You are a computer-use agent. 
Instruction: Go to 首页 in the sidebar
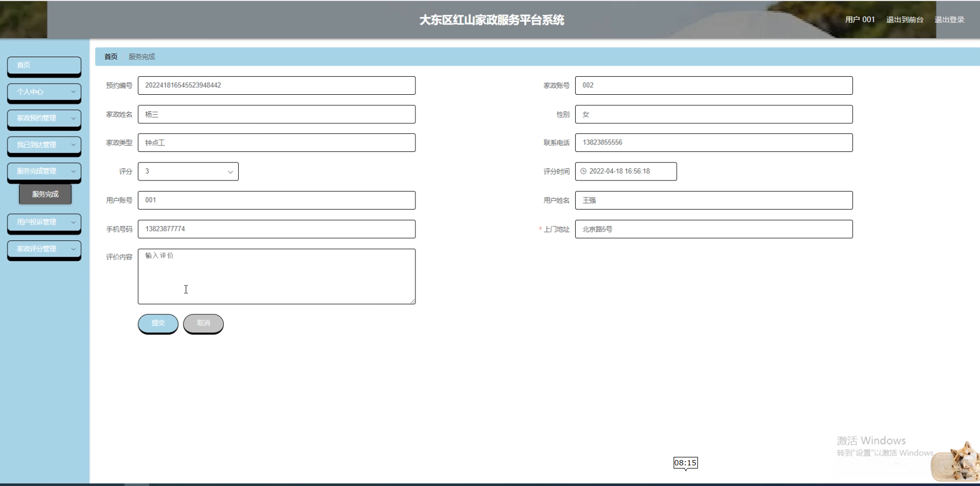(44, 65)
